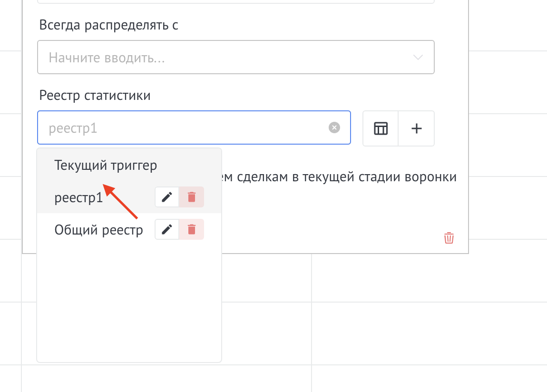Click the edit pencil button next to реестр1
The width and height of the screenshot is (547, 392).
pyautogui.click(x=167, y=197)
